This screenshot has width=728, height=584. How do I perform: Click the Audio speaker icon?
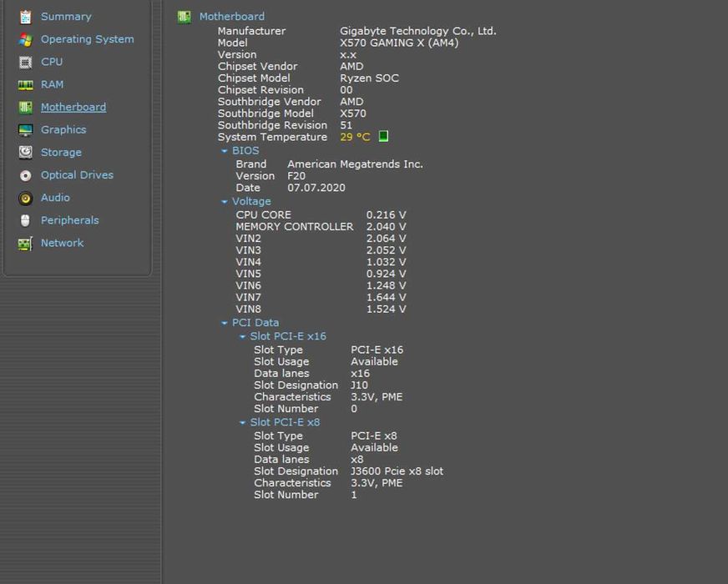(x=26, y=198)
